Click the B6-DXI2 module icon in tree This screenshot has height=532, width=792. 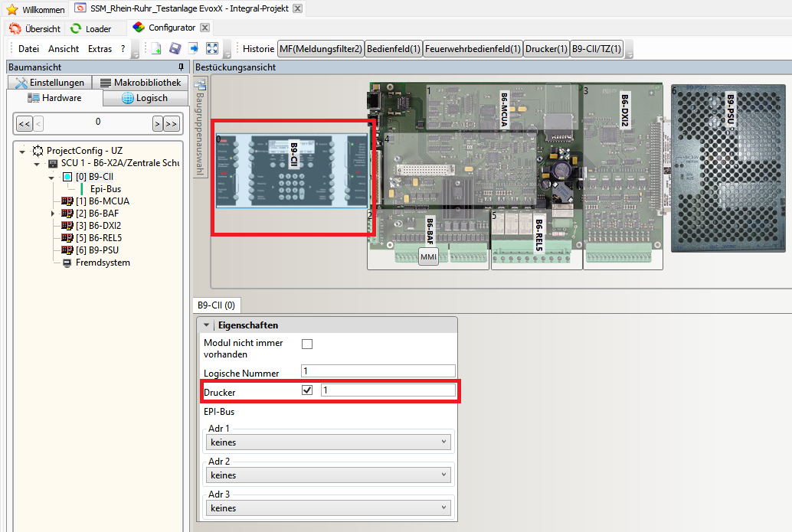pos(67,225)
